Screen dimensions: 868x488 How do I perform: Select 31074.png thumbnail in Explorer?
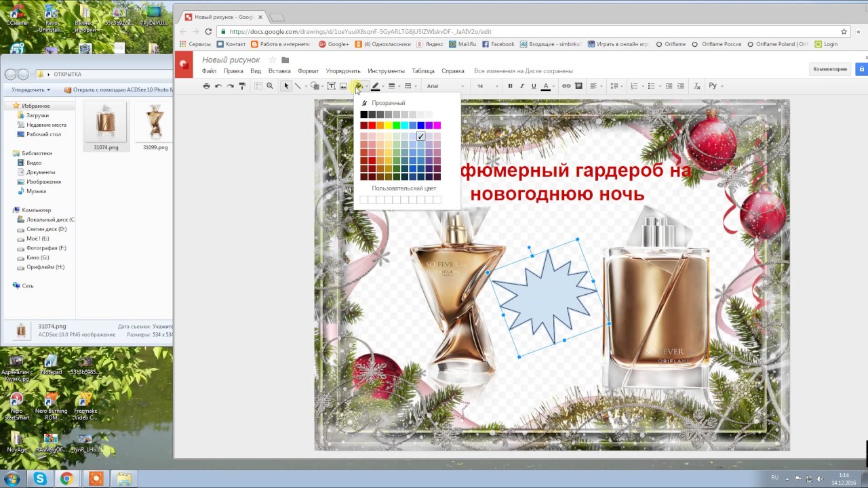coord(106,126)
